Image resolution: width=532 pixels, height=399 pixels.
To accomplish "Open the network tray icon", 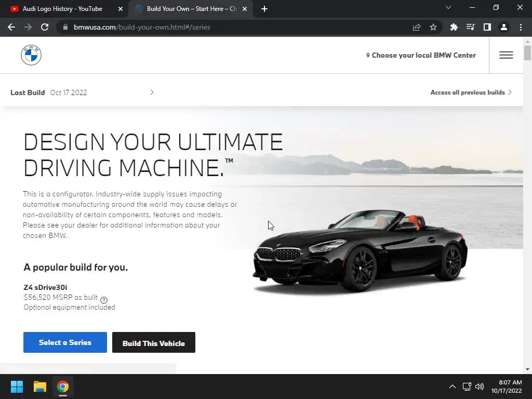I will (x=467, y=387).
